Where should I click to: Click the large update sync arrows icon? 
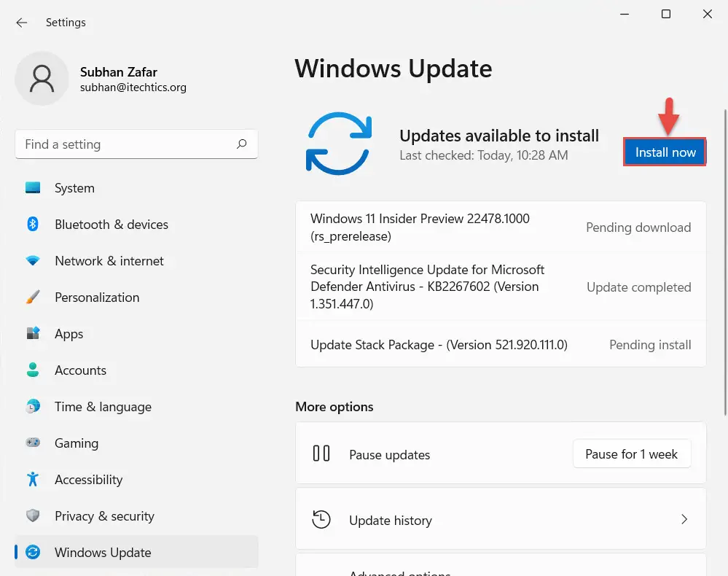(x=339, y=144)
